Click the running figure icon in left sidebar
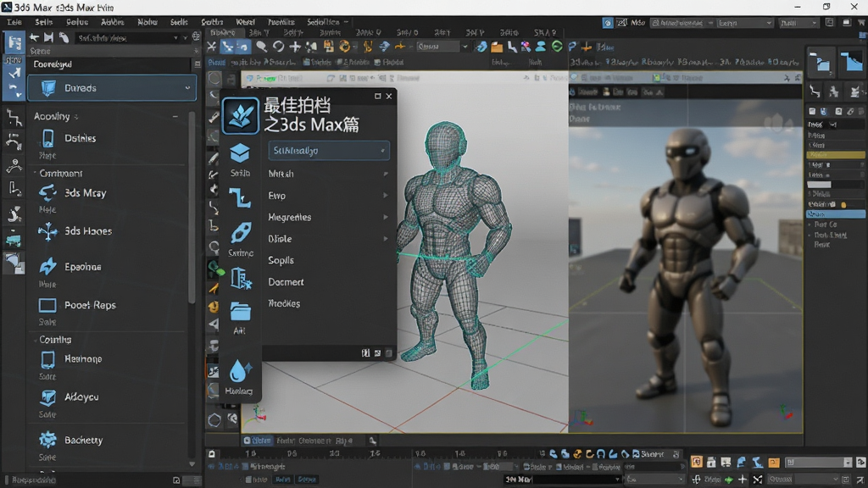The image size is (868, 488). click(14, 213)
